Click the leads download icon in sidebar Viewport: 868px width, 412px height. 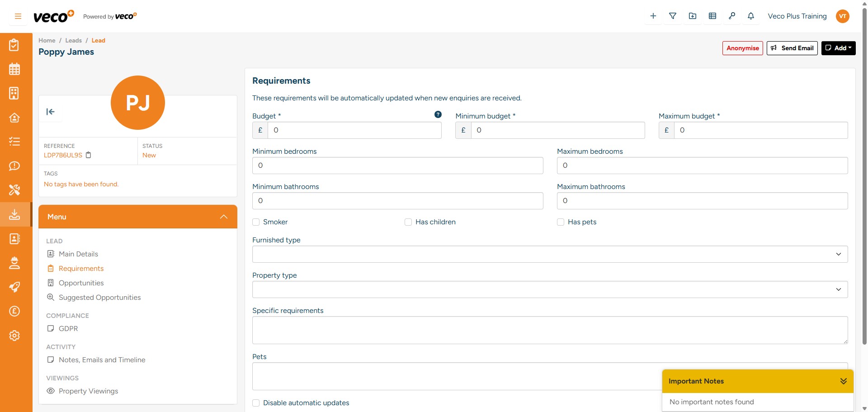(14, 214)
